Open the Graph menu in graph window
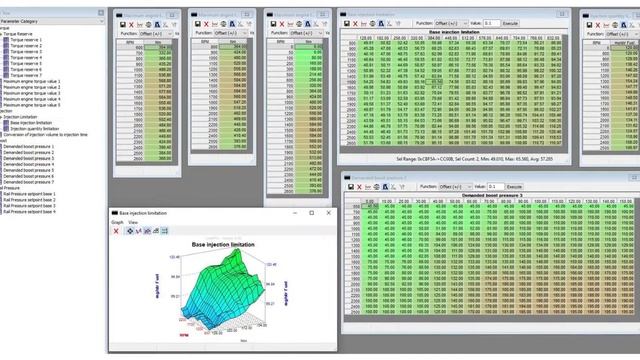The height and width of the screenshot is (360, 640). pos(117,222)
